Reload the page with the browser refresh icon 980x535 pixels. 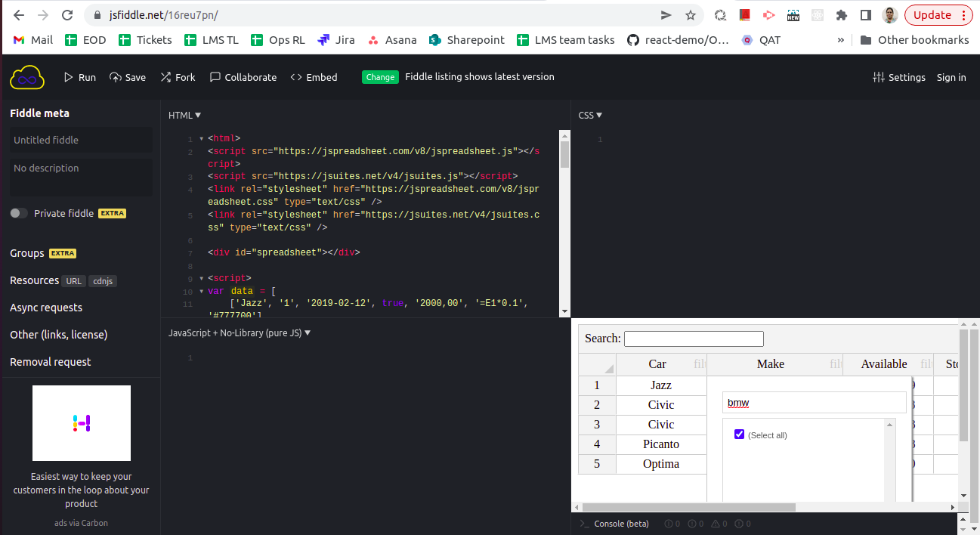pyautogui.click(x=68, y=14)
